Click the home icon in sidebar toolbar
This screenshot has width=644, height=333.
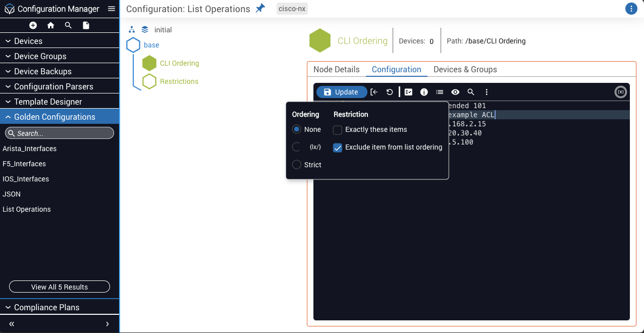pos(50,25)
